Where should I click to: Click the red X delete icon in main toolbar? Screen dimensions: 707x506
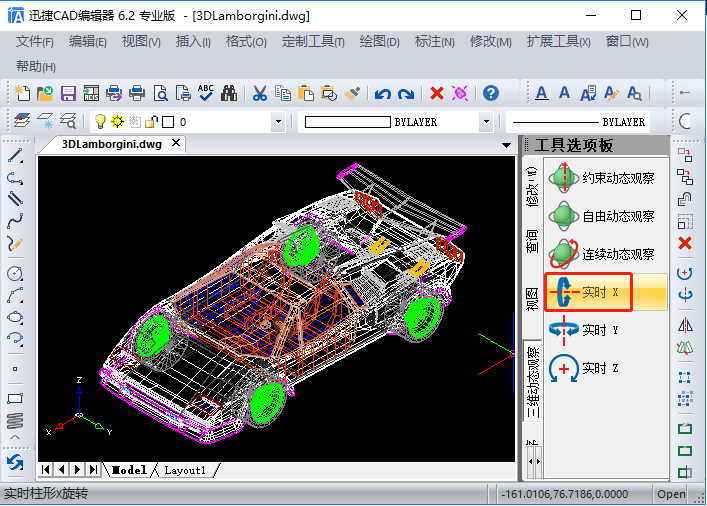[437, 93]
